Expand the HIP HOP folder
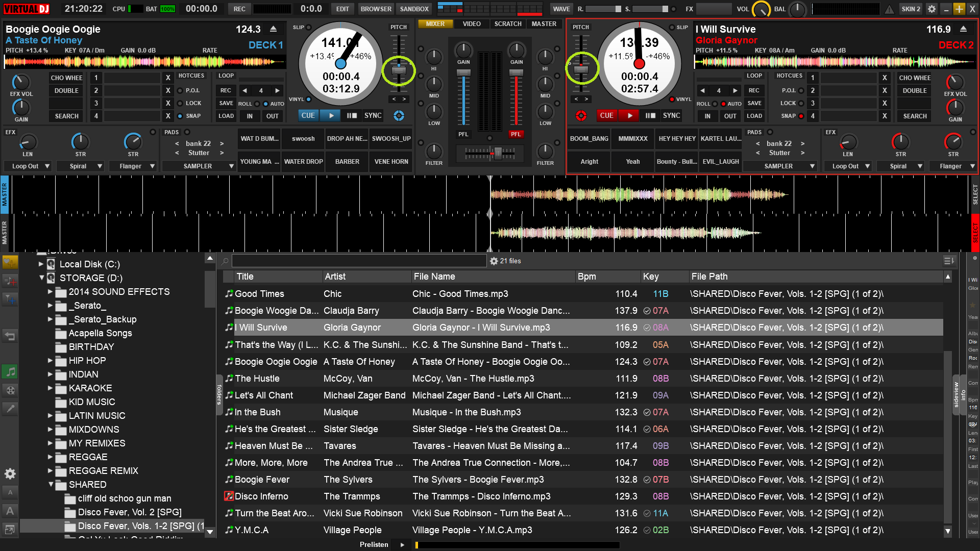The height and width of the screenshot is (551, 980). 50,360
